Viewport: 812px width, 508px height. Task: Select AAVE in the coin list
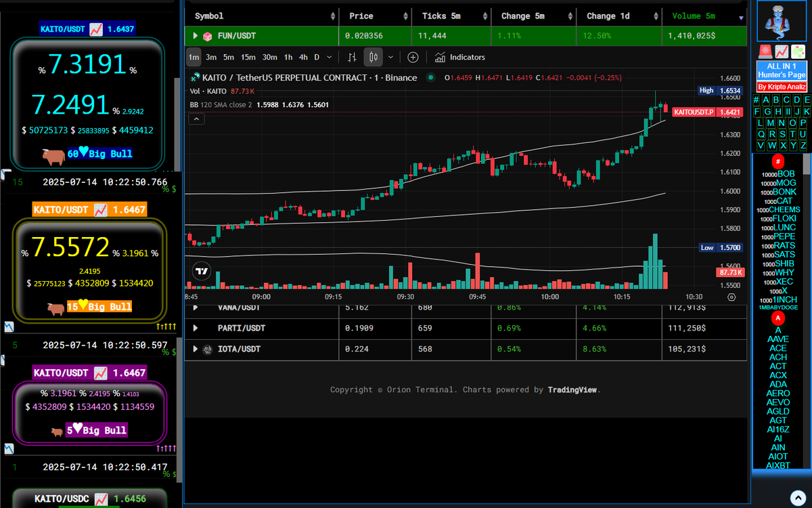pyautogui.click(x=778, y=339)
